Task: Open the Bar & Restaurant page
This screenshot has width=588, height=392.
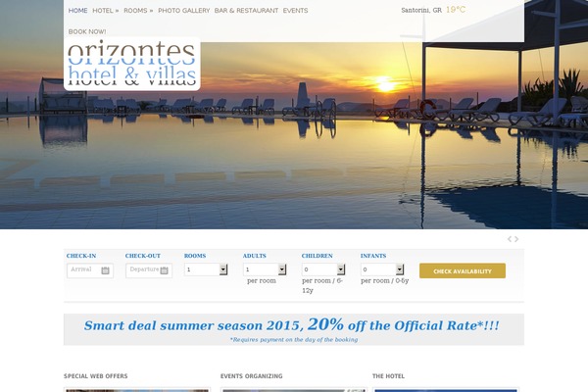Action: pos(246,11)
